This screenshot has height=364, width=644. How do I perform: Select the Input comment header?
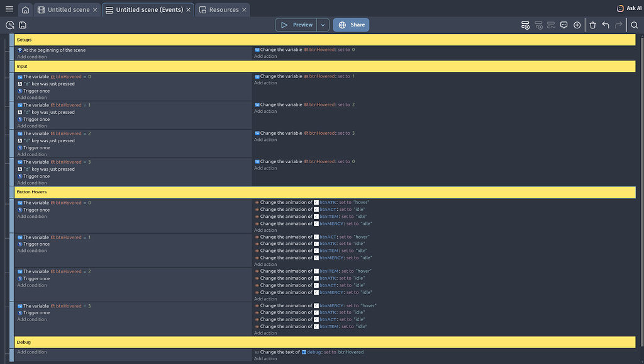(x=325, y=66)
